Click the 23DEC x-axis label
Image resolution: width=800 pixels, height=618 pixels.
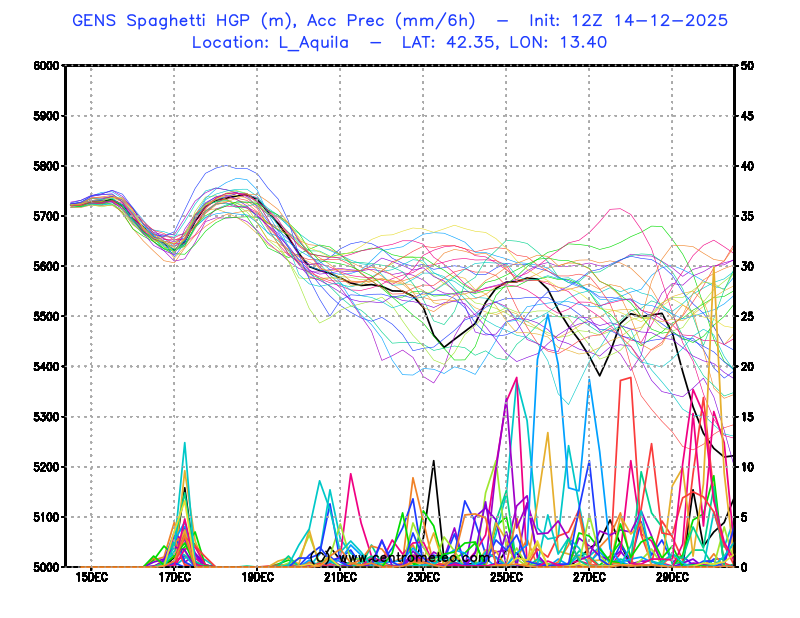tap(423, 578)
